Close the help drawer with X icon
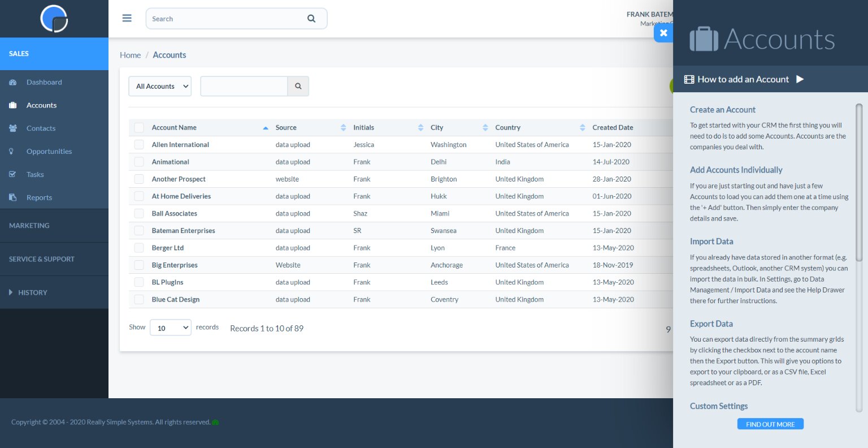Screen dimensions: 868x448 [x=663, y=33]
